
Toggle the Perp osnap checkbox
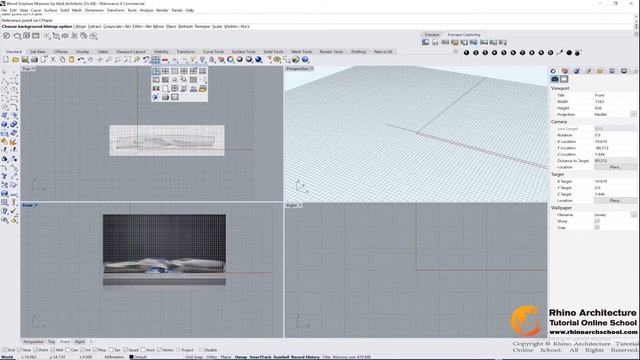coord(95,350)
